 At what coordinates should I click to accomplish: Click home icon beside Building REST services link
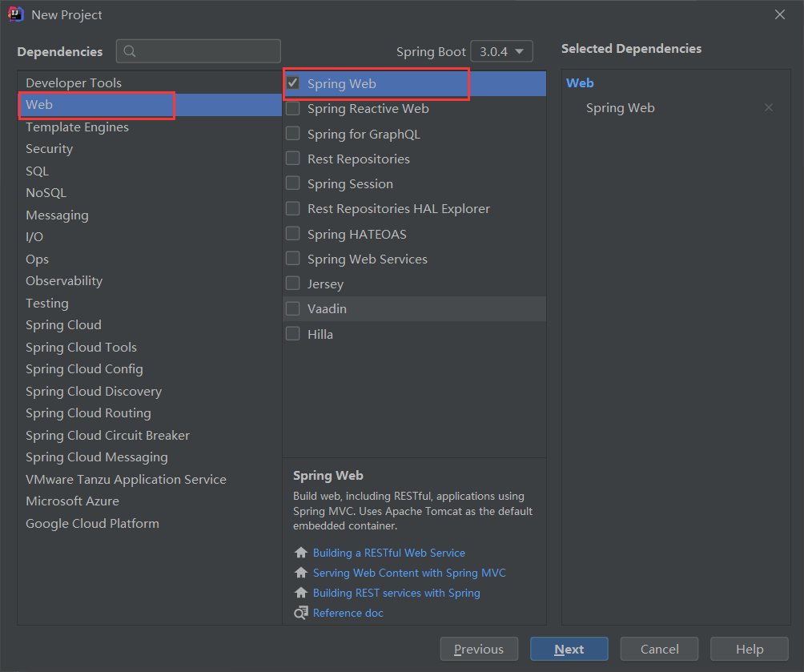coord(301,593)
